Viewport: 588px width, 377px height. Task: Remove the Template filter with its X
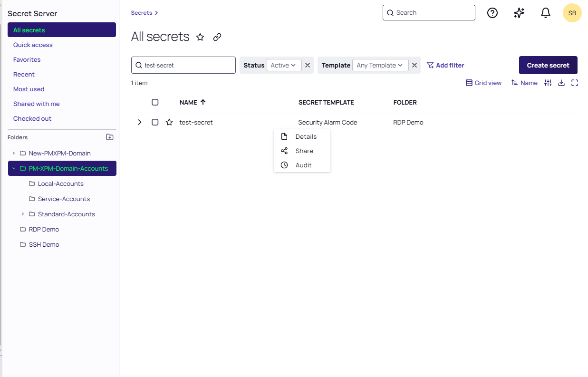414,65
